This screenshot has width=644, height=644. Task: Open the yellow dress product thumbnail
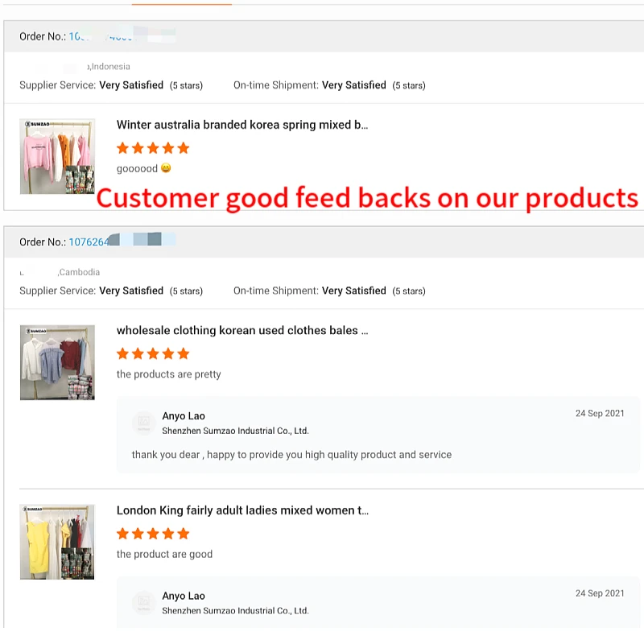tap(57, 542)
